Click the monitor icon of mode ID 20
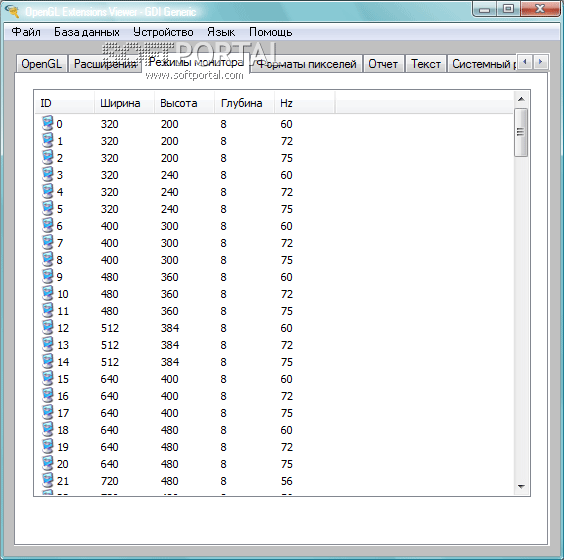This screenshot has width=564, height=560. [47, 463]
